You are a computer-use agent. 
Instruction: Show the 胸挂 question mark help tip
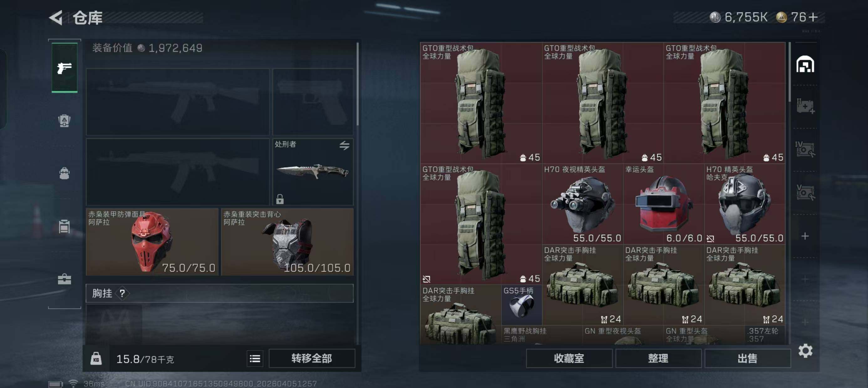[122, 294]
